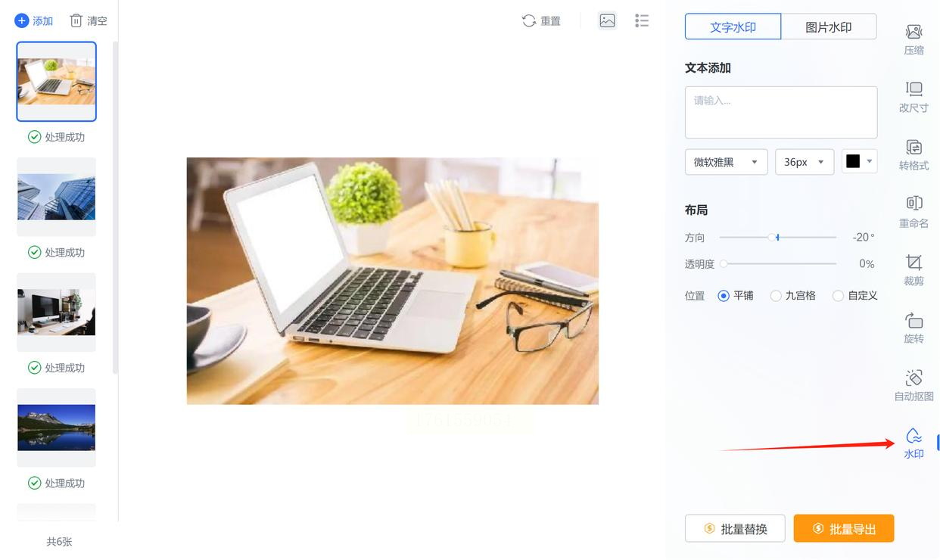Select the 重命名 rename tool
This screenshot has width=940, height=560.
914,212
